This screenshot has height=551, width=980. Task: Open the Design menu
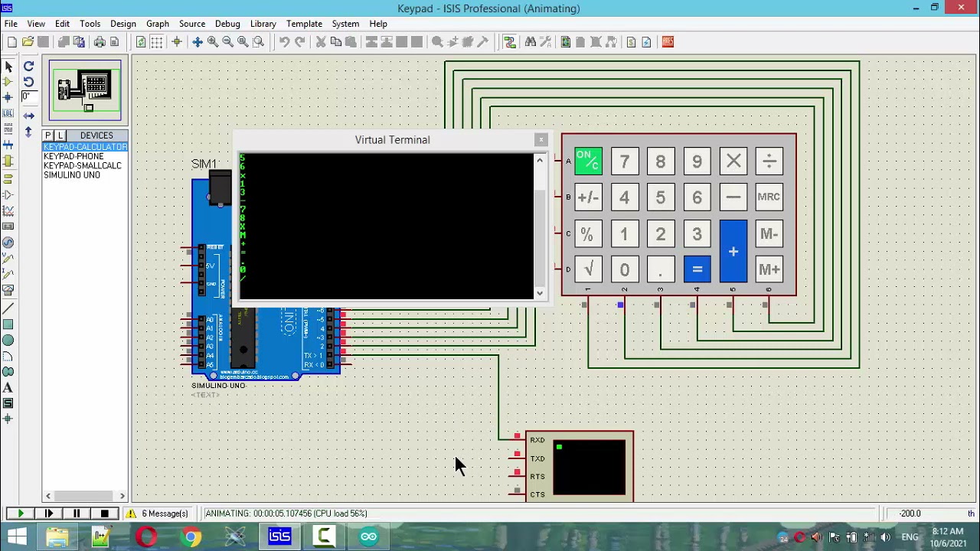123,24
